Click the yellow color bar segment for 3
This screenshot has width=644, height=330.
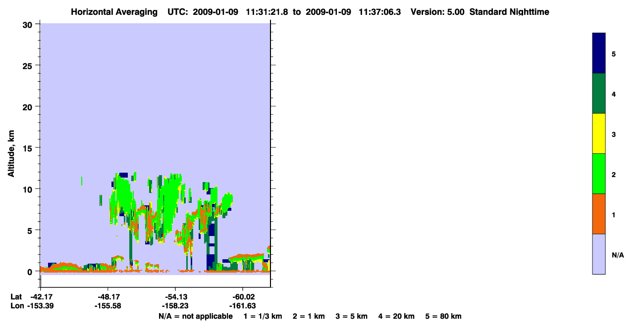pos(598,134)
